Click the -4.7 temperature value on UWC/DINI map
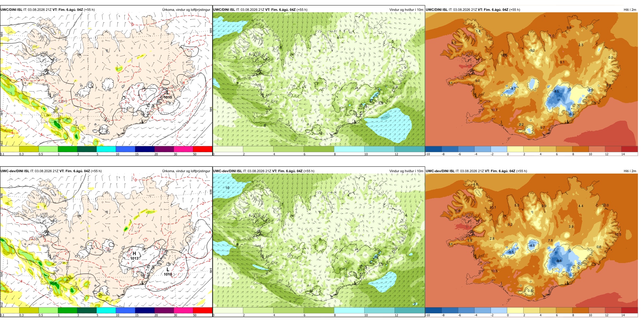The height and width of the screenshot is (322, 644). click(513, 89)
